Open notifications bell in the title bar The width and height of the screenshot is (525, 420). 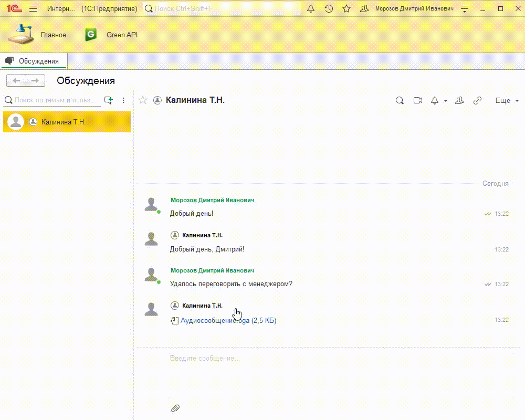[x=311, y=9]
